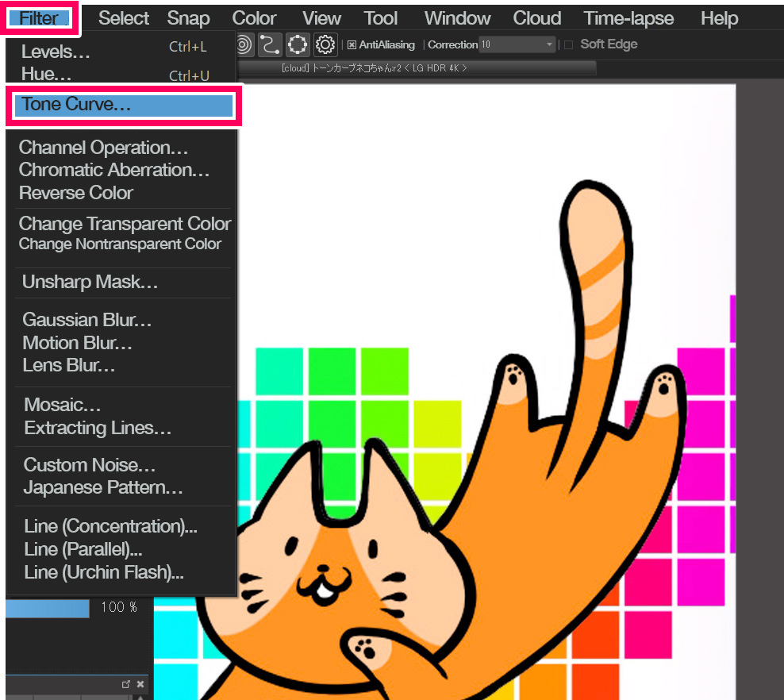Choose the Mosaic filter entry

(x=63, y=406)
